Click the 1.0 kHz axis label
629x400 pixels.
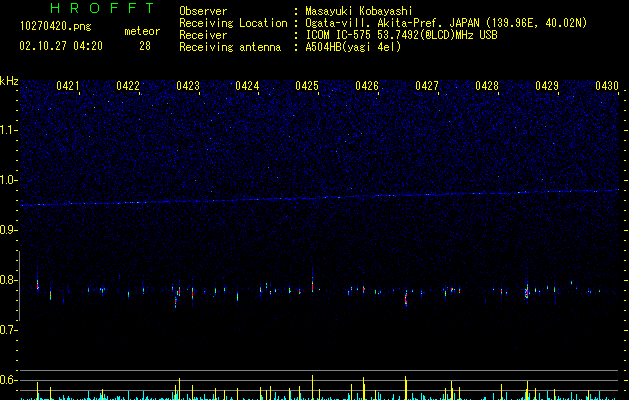click(x=8, y=180)
